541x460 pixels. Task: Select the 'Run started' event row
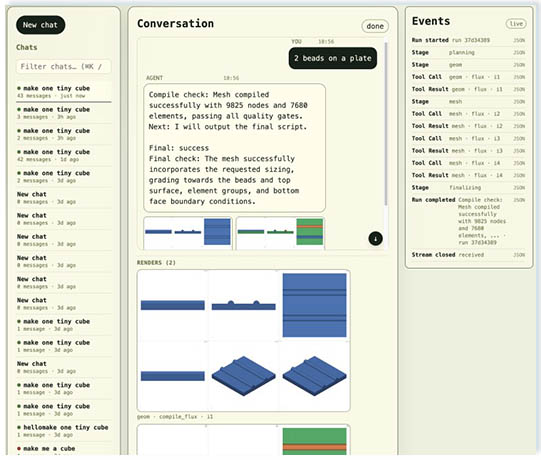468,40
